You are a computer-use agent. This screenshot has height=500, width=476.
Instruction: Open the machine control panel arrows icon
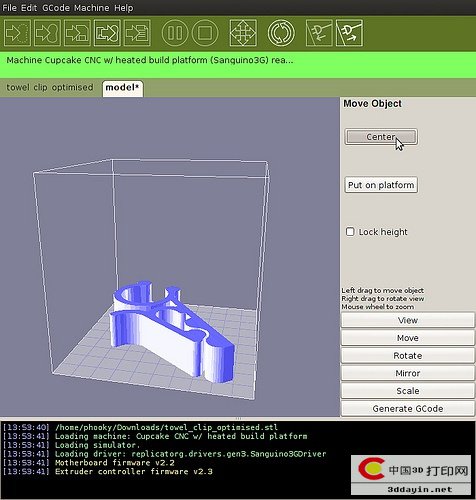[243, 33]
